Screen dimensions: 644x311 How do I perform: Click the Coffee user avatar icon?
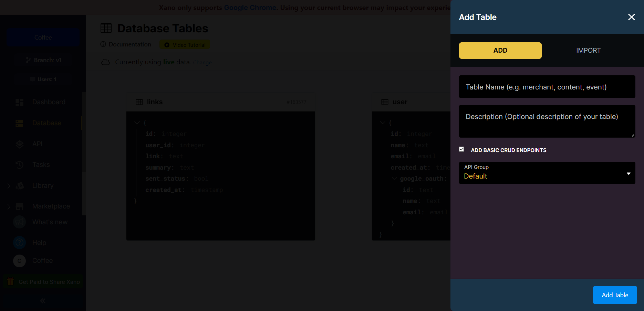coord(20,261)
